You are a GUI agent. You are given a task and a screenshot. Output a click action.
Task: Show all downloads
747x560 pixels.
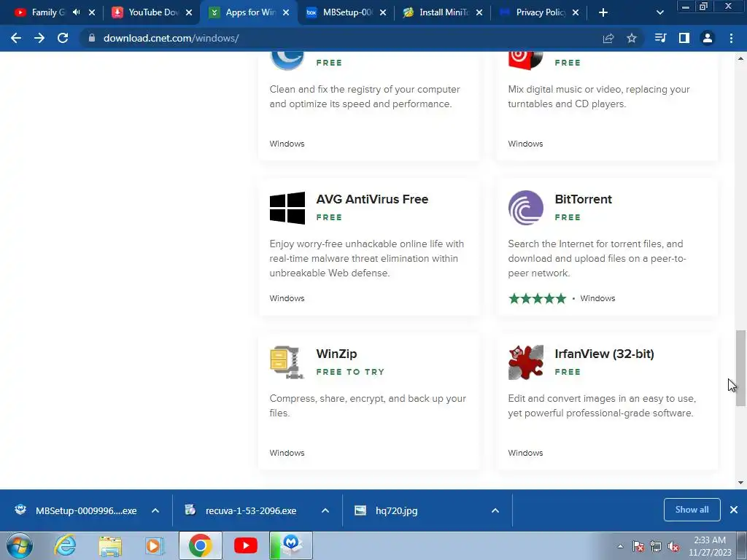[x=692, y=510]
